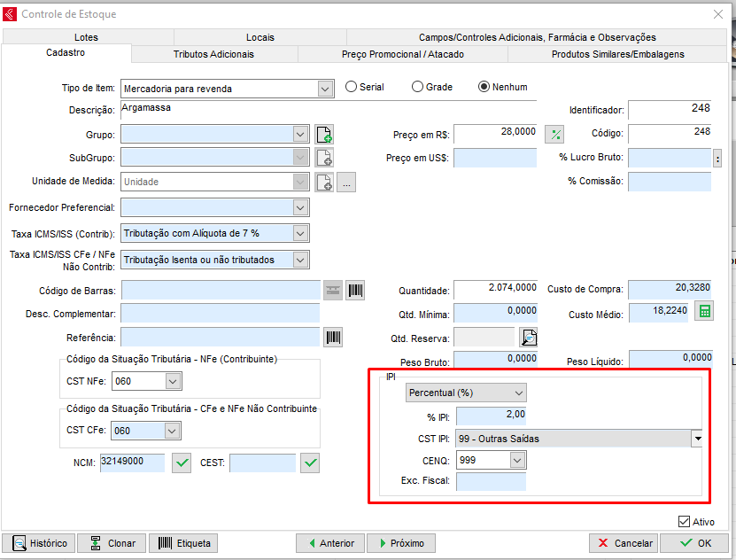Validate NCM with the green checkmark
This screenshot has width=736, height=560.
tap(182, 463)
